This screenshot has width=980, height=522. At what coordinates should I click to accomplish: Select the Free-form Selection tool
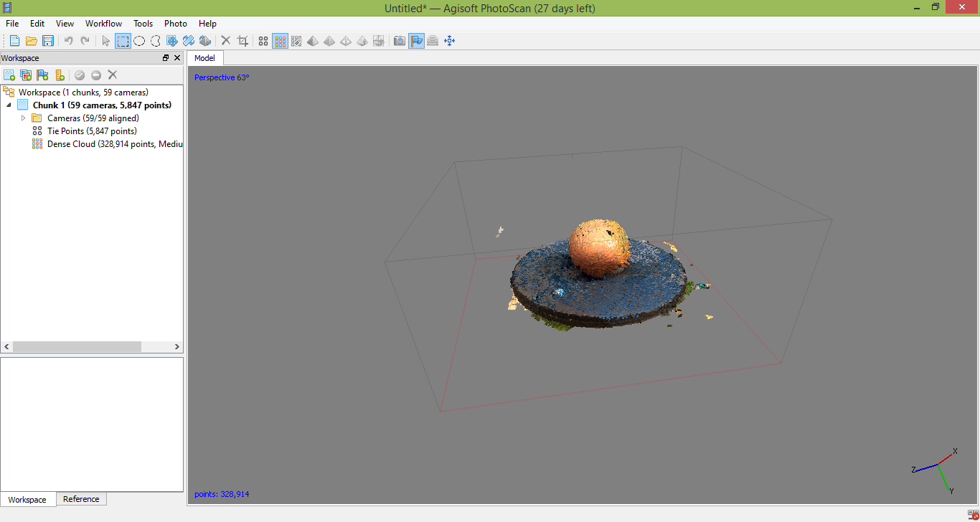click(156, 41)
